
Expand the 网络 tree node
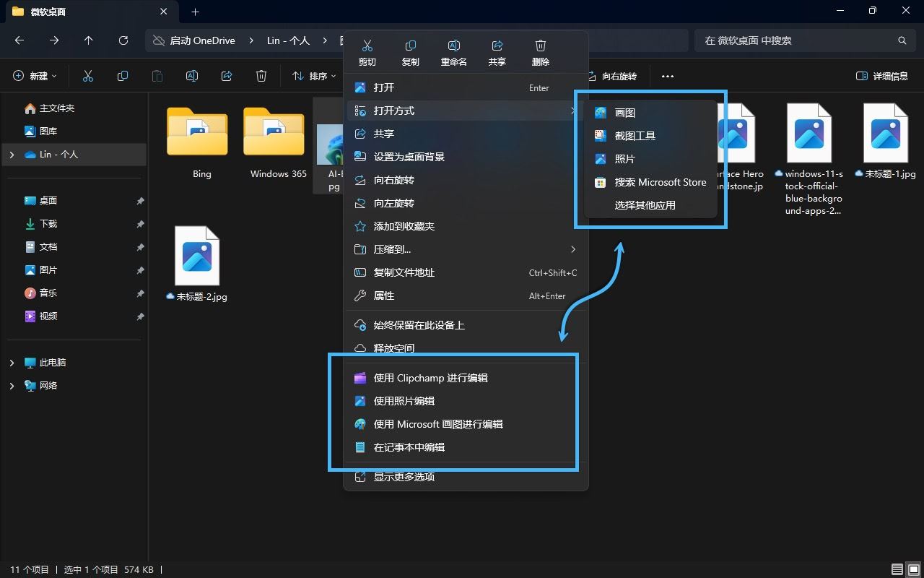point(12,386)
